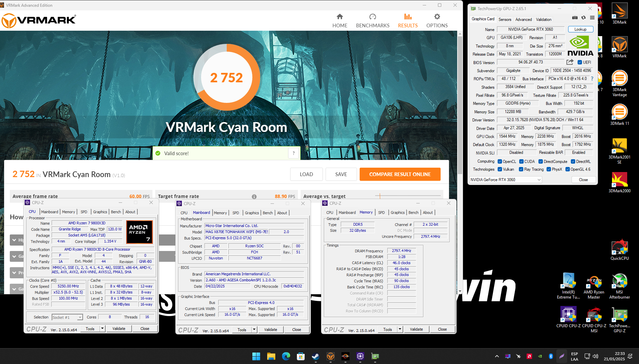This screenshot has width=639, height=364.
Task: Toggle the DirectML checkbox
Action: coord(573,162)
